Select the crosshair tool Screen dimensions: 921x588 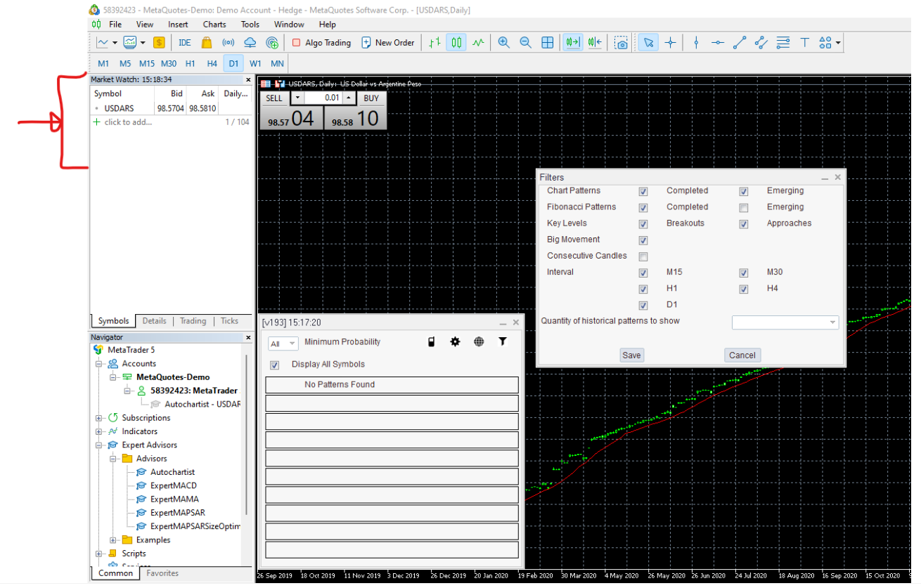coord(670,43)
